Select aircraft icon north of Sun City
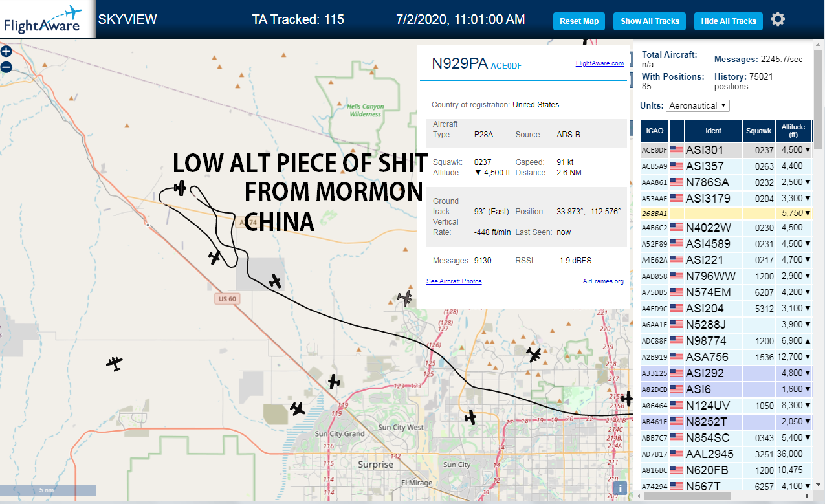Viewport: 825px width, 504px height. coord(470,417)
